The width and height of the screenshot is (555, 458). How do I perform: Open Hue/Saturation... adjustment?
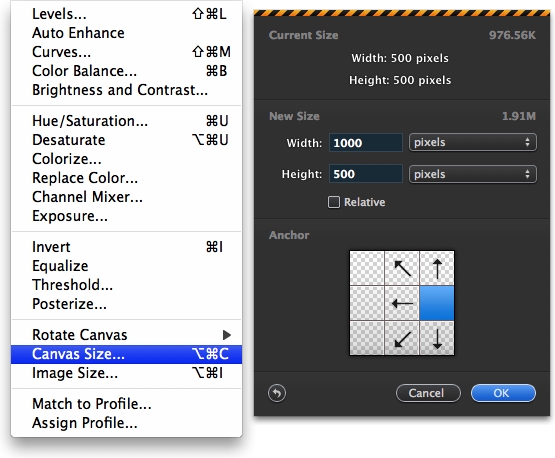click(127, 121)
